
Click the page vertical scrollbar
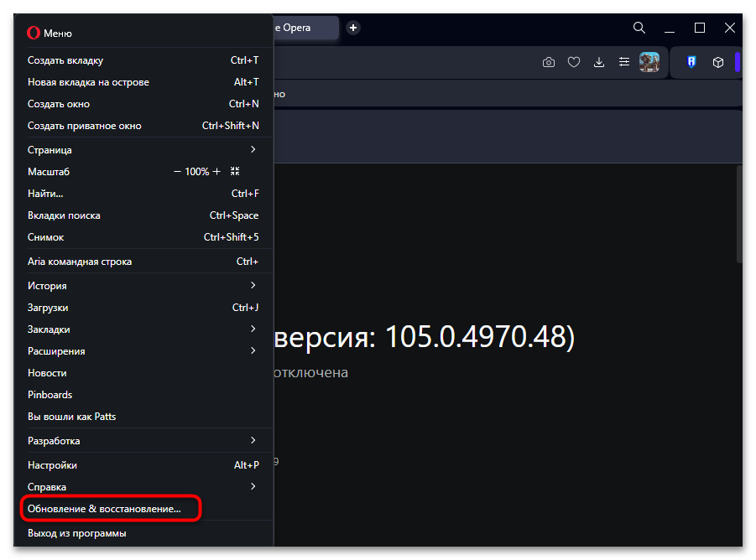pyautogui.click(x=739, y=215)
